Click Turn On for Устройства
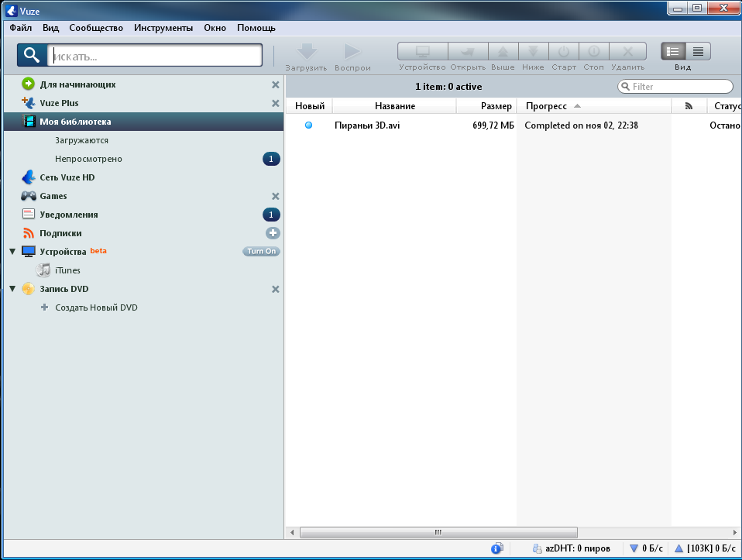This screenshot has width=742, height=560. 261,252
